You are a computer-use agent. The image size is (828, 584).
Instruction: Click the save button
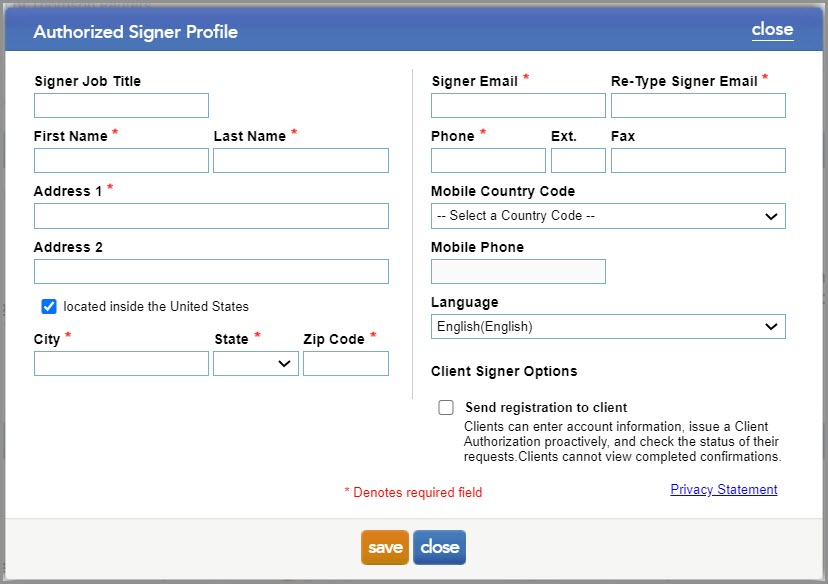click(x=385, y=547)
